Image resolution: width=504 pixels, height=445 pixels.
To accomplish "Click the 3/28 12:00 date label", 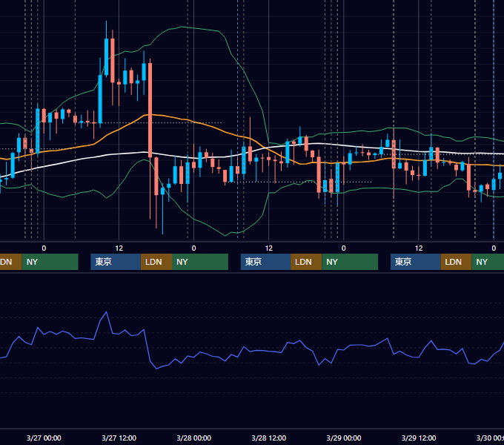I will click(269, 438).
